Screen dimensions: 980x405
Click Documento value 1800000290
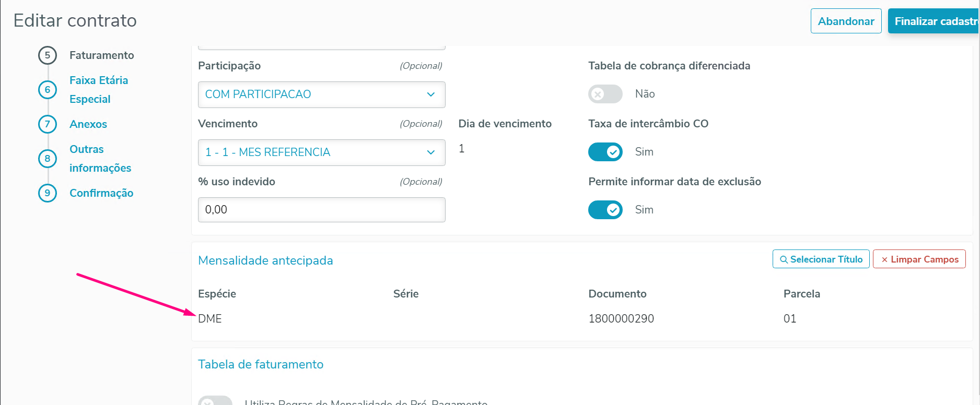[x=621, y=318]
